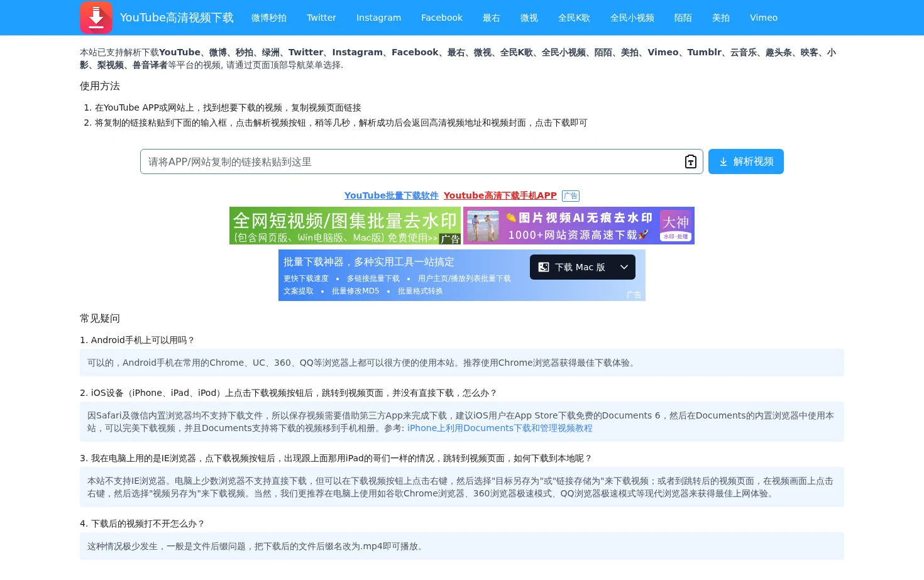The height and width of the screenshot is (580, 924).
Task: Open the Instagram nav item
Action: click(x=378, y=18)
